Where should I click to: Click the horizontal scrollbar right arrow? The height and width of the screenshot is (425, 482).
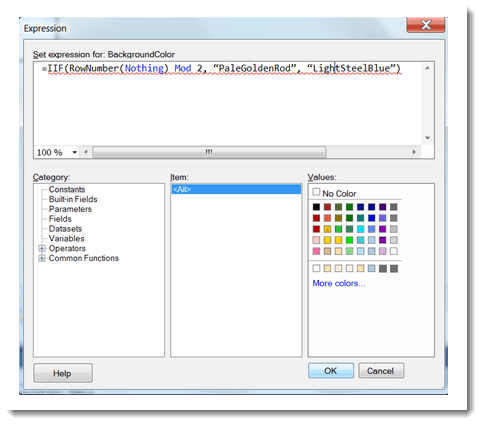[414, 152]
